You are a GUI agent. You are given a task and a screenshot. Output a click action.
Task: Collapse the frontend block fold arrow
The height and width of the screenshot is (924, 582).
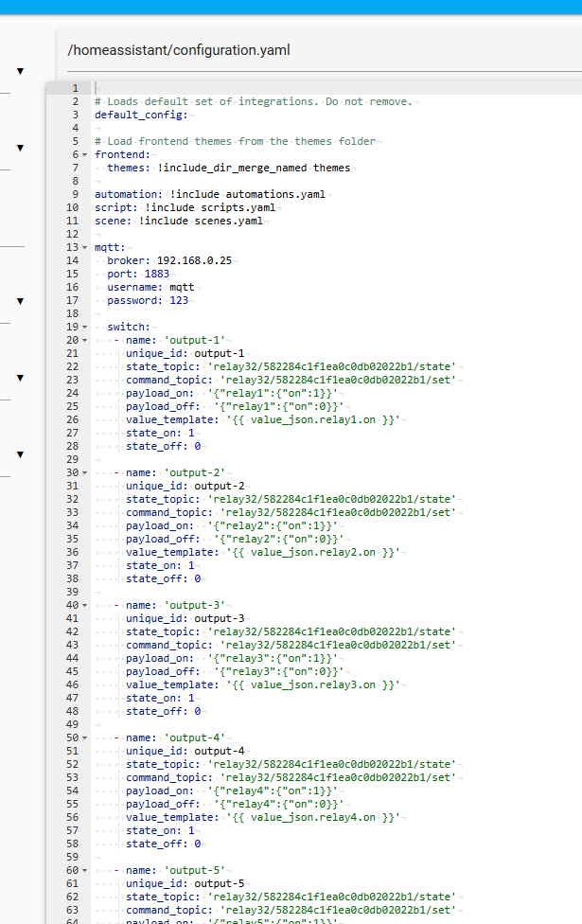[x=85, y=154]
